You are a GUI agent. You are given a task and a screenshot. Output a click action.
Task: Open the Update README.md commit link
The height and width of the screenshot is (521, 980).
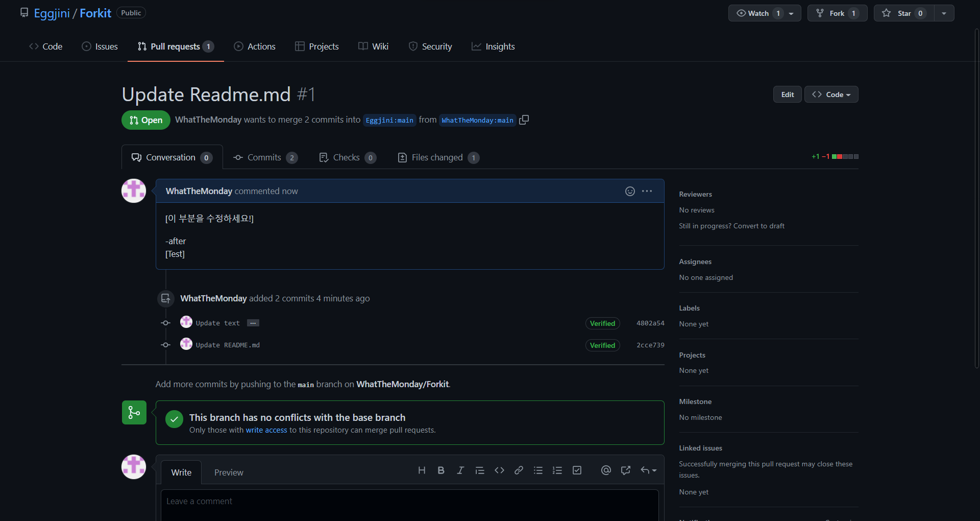coord(228,345)
